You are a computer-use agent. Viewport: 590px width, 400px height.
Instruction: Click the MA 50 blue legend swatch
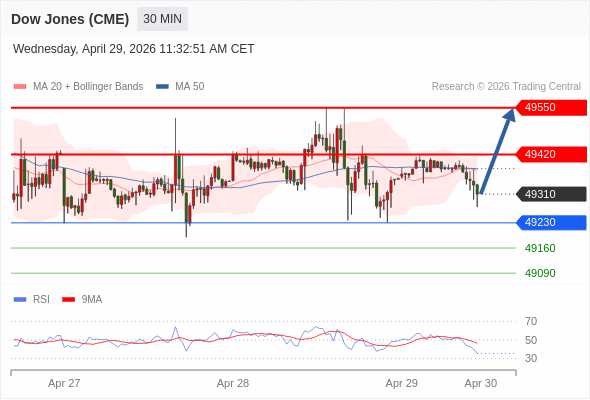pyautogui.click(x=162, y=87)
